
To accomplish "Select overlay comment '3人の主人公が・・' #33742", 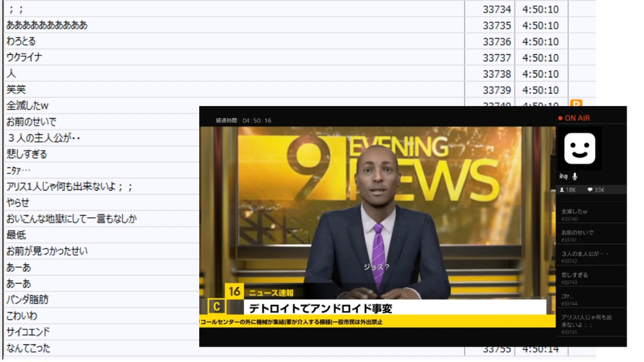I will [591, 257].
